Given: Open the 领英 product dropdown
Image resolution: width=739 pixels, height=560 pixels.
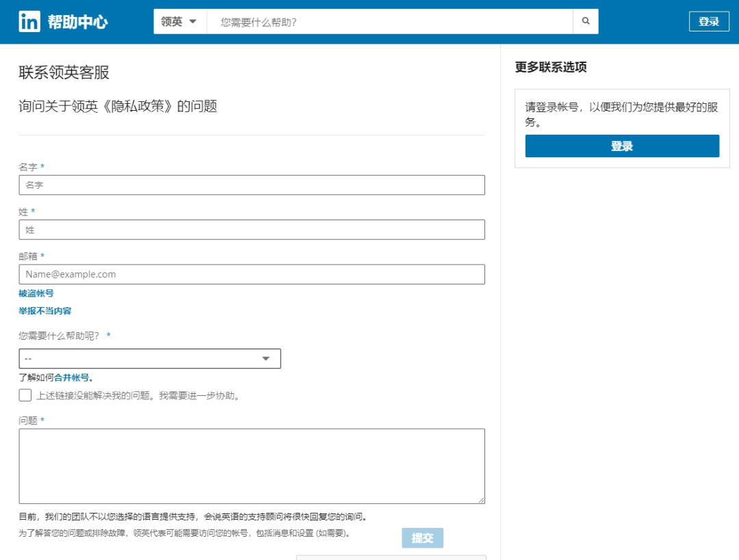Looking at the screenshot, I should (x=179, y=21).
